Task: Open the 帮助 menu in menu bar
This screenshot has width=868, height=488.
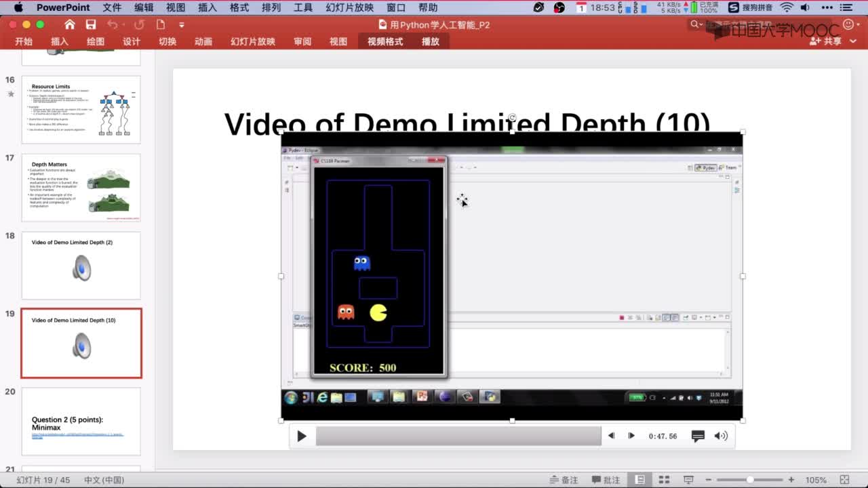Action: (428, 7)
